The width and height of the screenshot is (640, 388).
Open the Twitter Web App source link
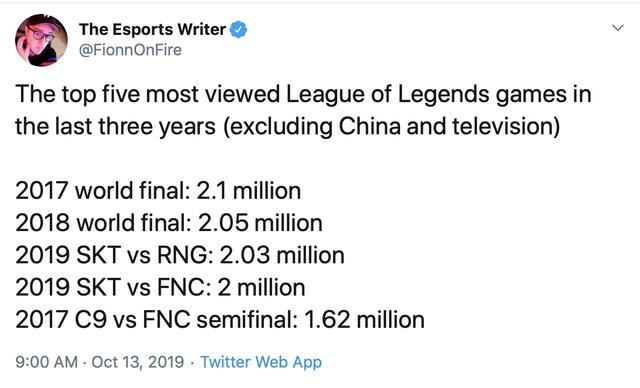tap(261, 362)
